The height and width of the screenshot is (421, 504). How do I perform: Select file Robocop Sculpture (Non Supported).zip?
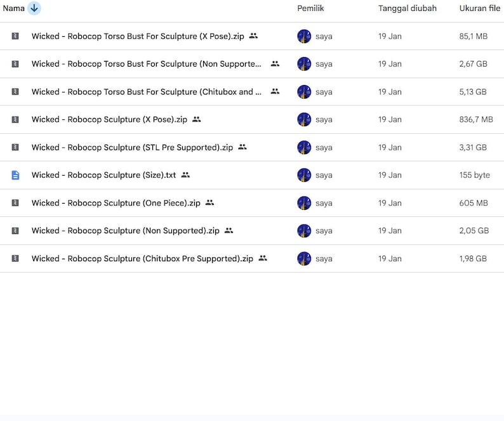pos(125,231)
